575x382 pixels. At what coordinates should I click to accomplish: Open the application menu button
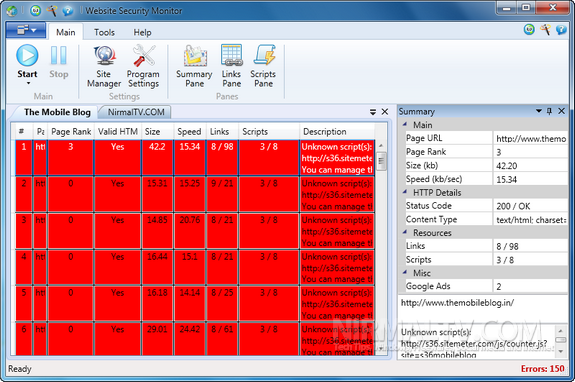coord(26,30)
